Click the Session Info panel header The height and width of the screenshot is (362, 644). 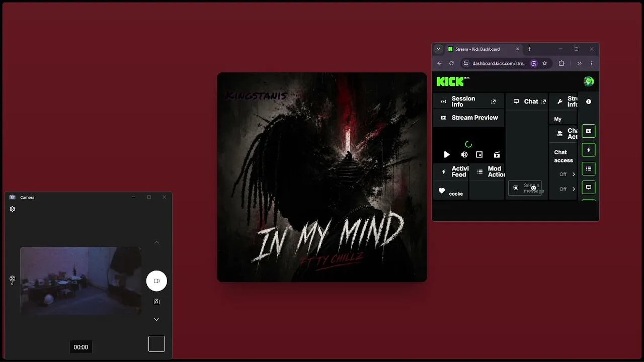pyautogui.click(x=468, y=102)
